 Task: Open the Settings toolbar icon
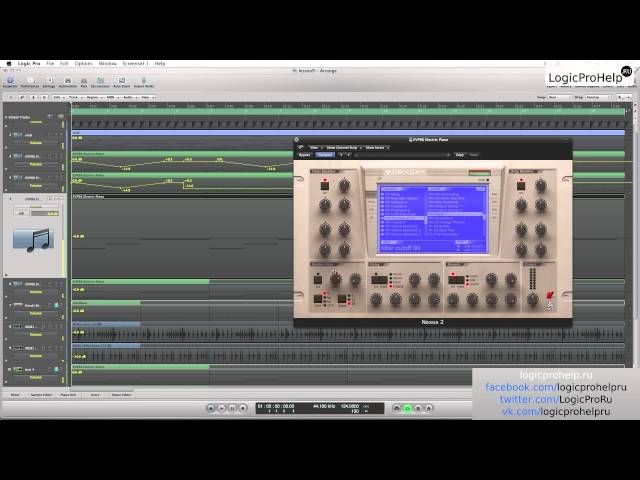tap(49, 80)
